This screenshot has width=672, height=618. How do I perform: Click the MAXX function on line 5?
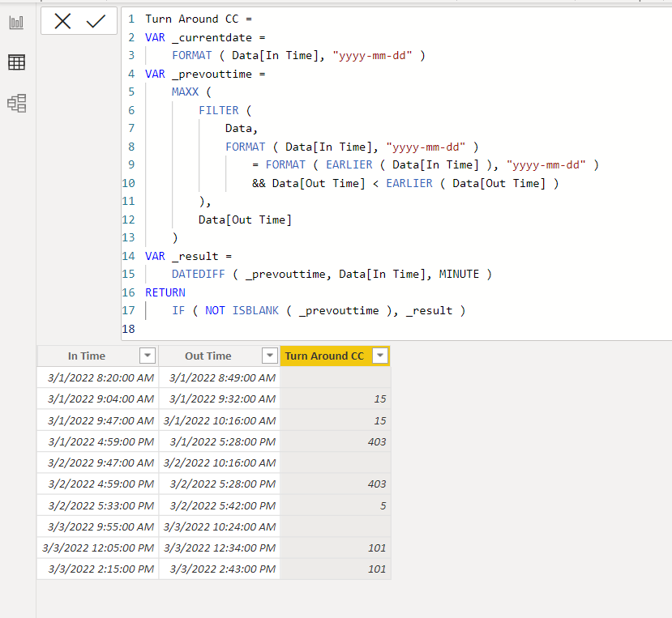tap(185, 92)
